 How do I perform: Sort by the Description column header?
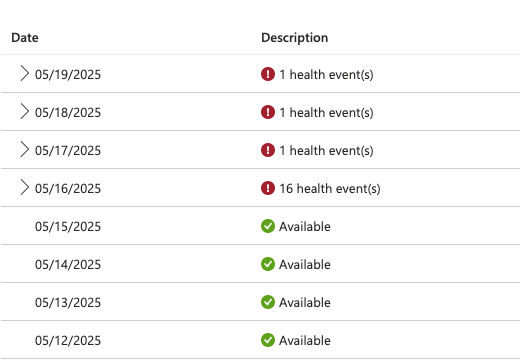coord(295,38)
